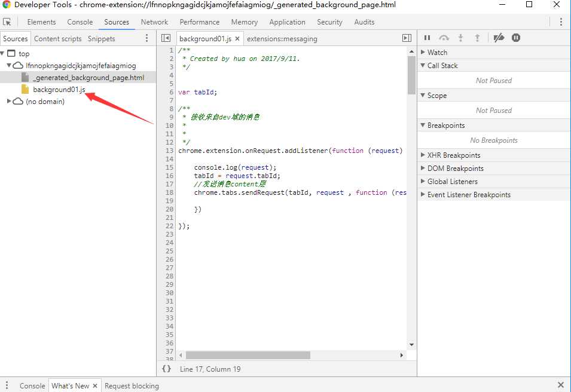Click the step over function call icon

[444, 38]
